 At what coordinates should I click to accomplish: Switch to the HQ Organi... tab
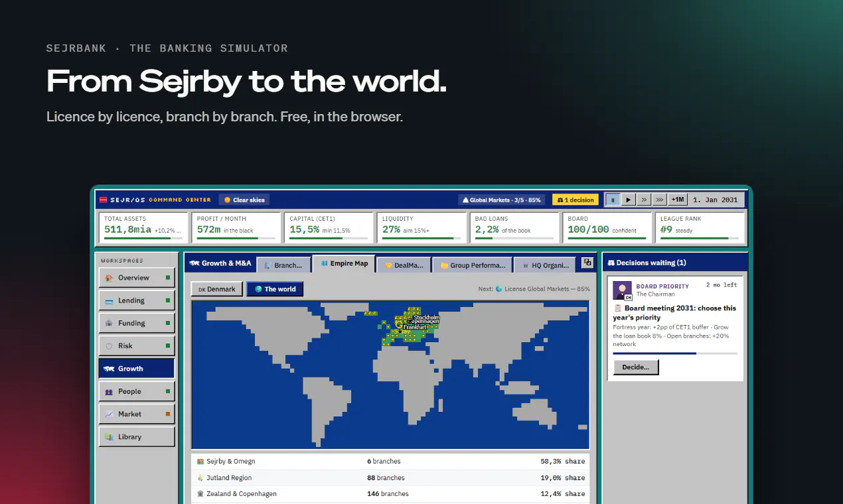tap(544, 265)
